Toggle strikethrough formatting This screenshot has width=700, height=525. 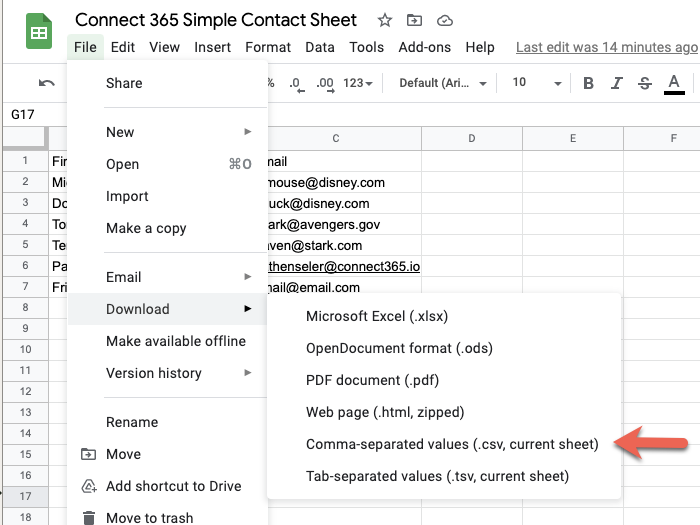644,83
